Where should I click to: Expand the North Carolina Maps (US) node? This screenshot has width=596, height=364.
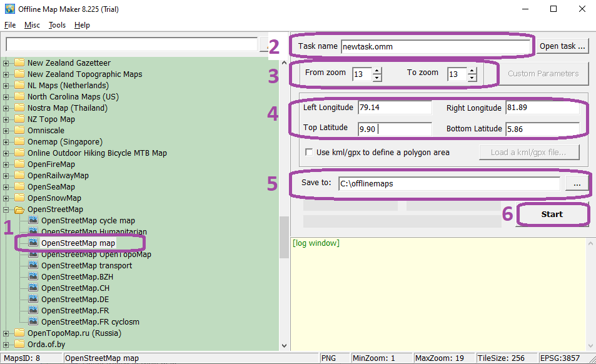click(6, 97)
